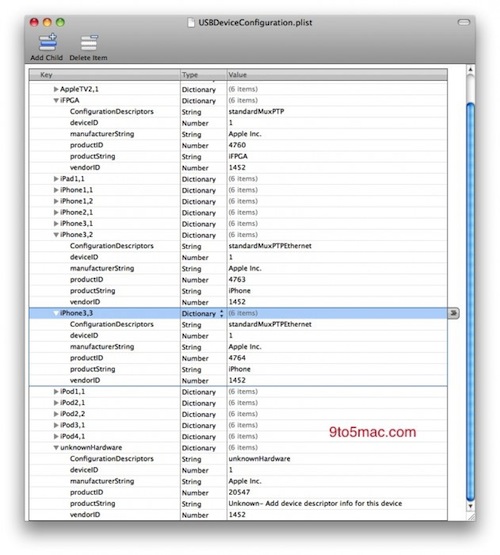The height and width of the screenshot is (555, 500).
Task: Collapse the iPhone3,2 dictionary
Action: pyautogui.click(x=56, y=235)
